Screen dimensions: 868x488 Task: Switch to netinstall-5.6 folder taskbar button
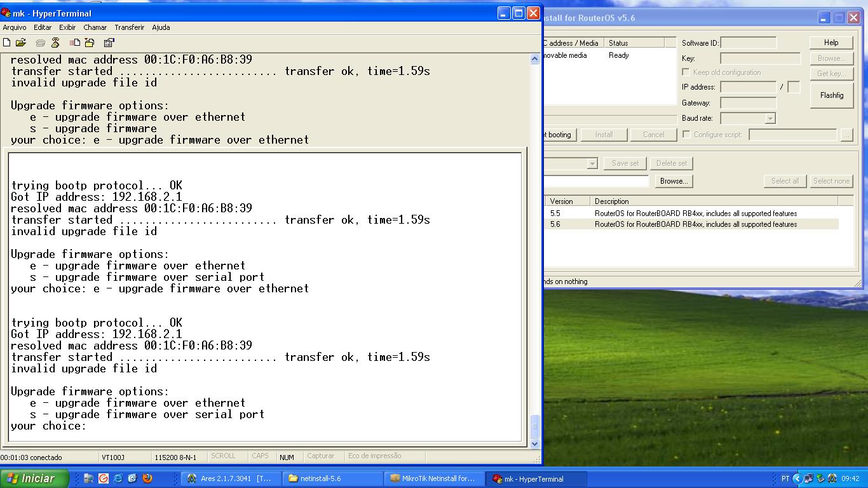(333, 478)
